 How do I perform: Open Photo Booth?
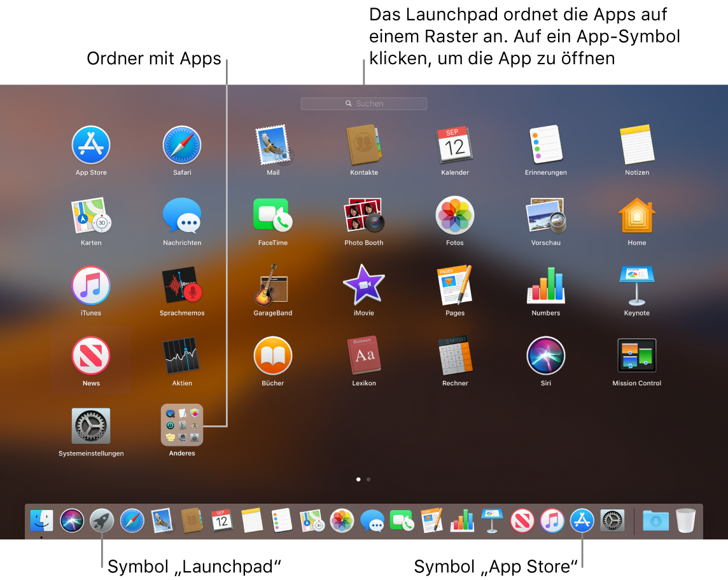coord(364,215)
